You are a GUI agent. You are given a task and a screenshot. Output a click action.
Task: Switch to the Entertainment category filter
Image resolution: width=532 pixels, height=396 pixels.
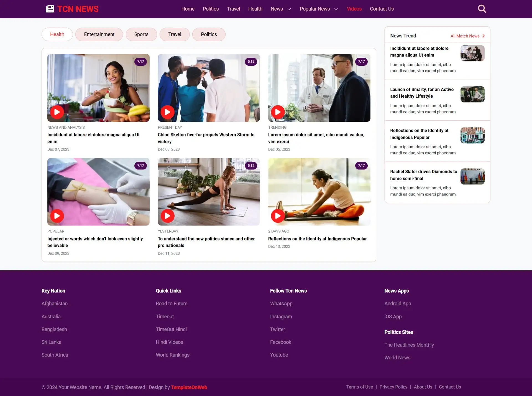click(x=99, y=34)
